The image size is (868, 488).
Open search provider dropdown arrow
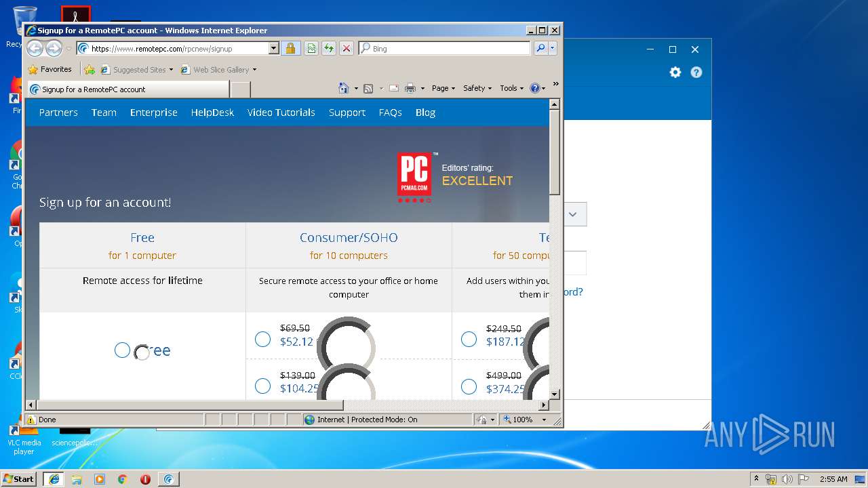point(553,48)
